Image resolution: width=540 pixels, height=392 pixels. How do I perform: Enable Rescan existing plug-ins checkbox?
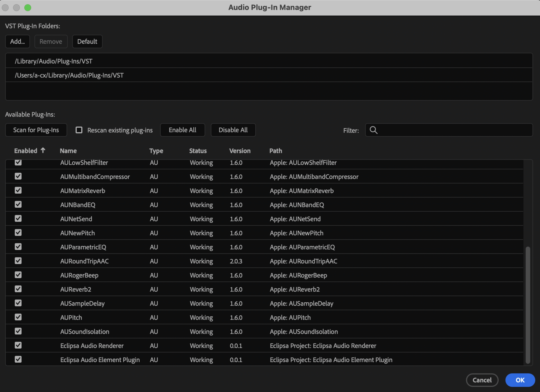click(79, 130)
